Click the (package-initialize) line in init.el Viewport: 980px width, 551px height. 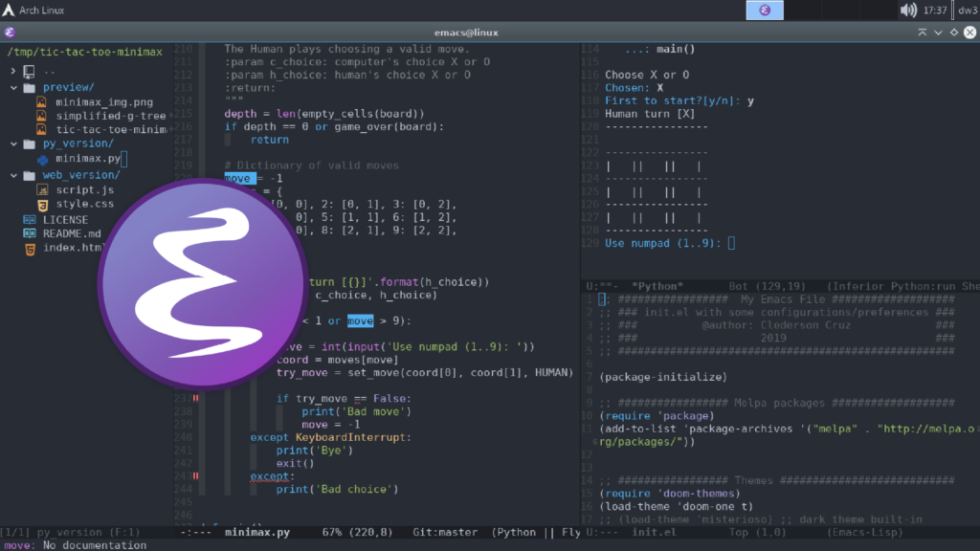click(x=663, y=377)
